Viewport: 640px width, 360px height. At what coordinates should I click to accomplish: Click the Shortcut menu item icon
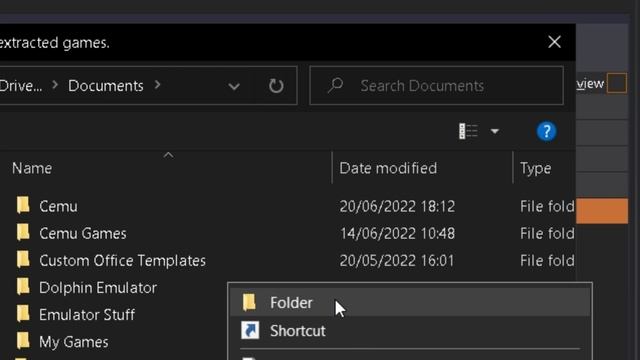[250, 330]
